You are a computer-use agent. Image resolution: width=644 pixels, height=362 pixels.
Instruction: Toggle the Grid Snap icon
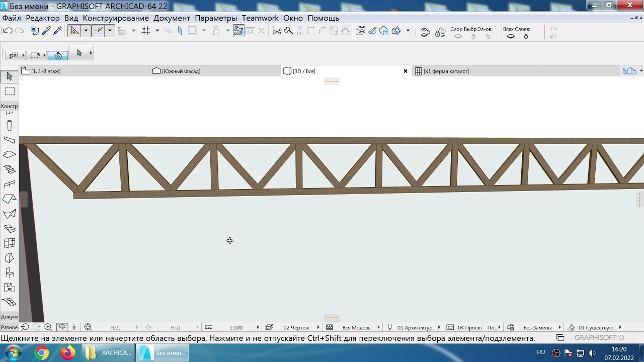pyautogui.click(x=146, y=31)
